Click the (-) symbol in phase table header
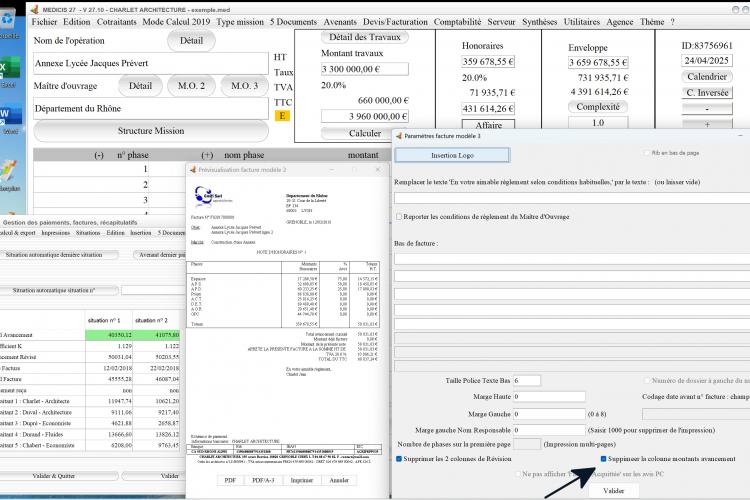This screenshot has height=500, width=750. coord(99,155)
